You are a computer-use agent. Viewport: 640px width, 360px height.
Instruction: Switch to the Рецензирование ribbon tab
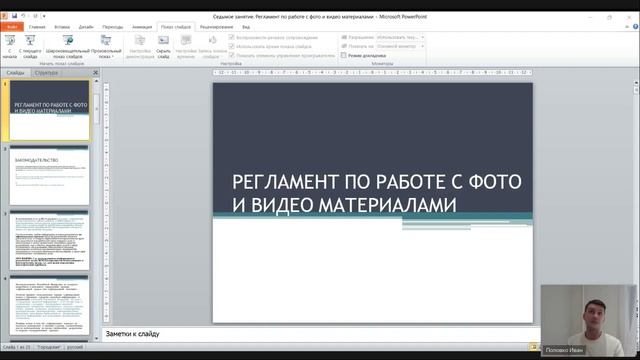(x=216, y=27)
